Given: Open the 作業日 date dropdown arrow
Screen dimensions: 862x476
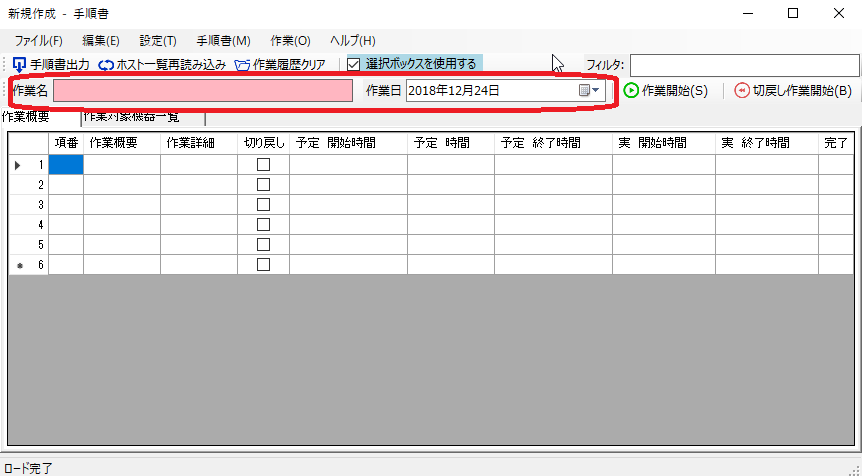Looking at the screenshot, I should 597,91.
